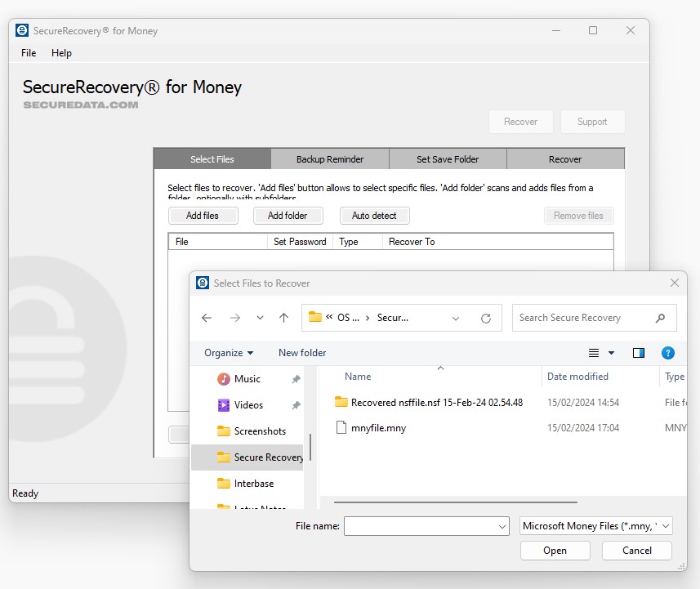Image resolution: width=700 pixels, height=589 pixels.
Task: Click the File name input field
Action: (420, 527)
